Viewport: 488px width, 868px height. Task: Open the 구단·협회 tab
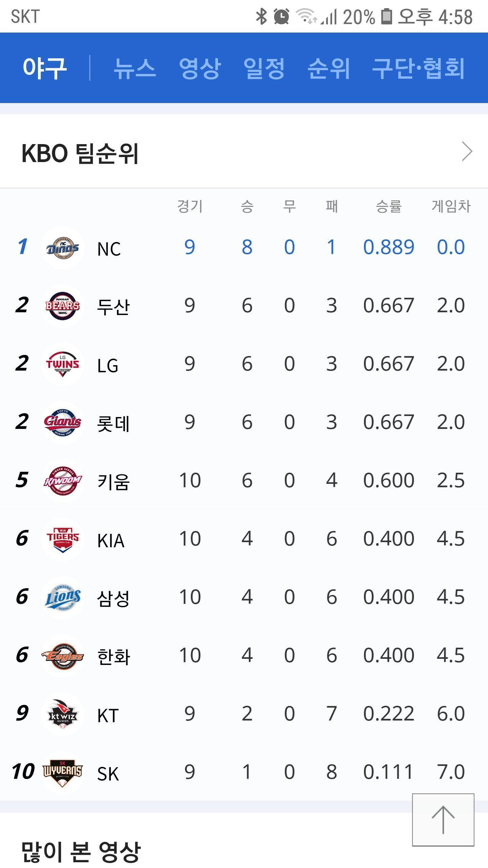pyautogui.click(x=418, y=68)
